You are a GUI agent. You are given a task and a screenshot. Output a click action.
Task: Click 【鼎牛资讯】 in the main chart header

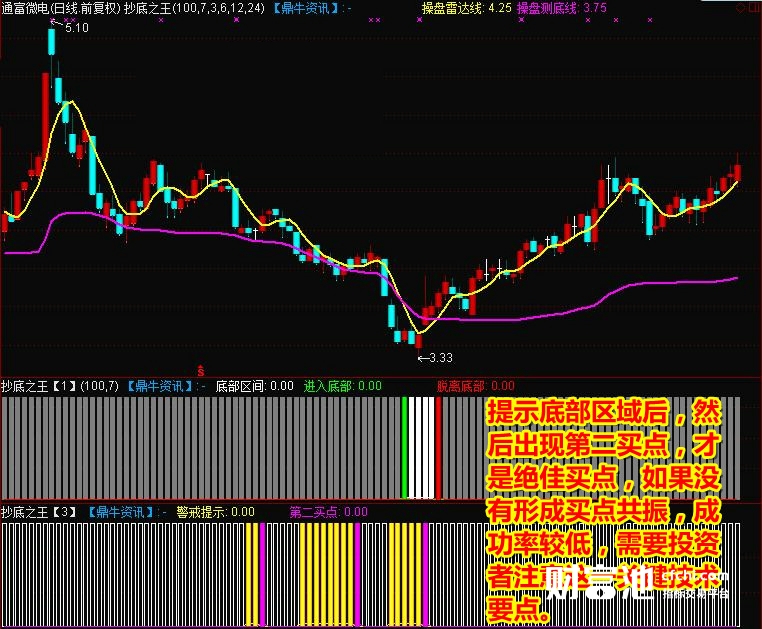pos(306,8)
